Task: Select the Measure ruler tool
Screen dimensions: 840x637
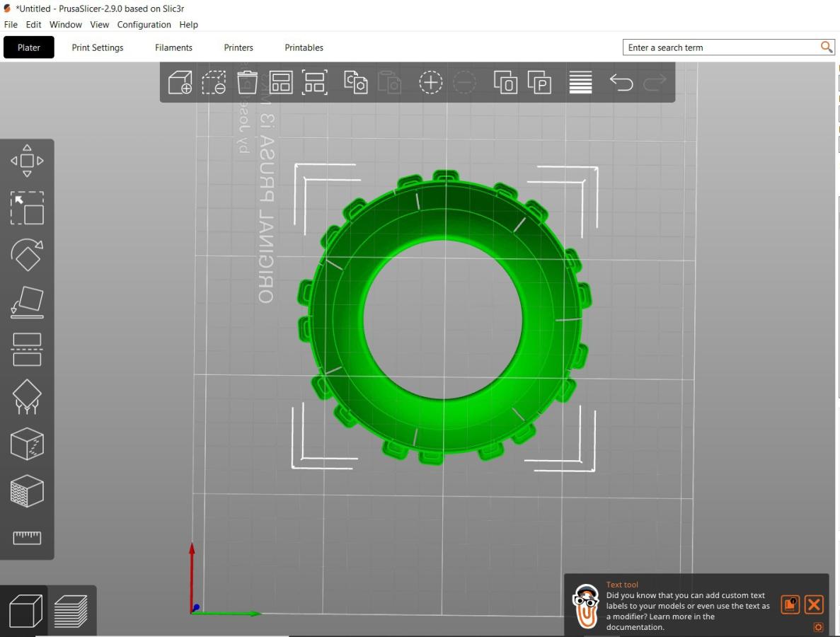Action: (27, 537)
